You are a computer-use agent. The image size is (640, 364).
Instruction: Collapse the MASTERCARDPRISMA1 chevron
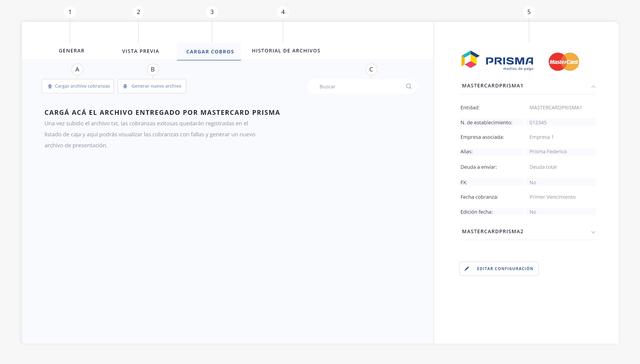tap(593, 86)
